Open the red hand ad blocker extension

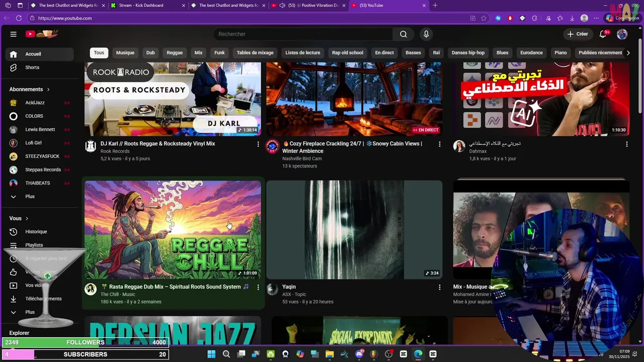click(x=510, y=18)
